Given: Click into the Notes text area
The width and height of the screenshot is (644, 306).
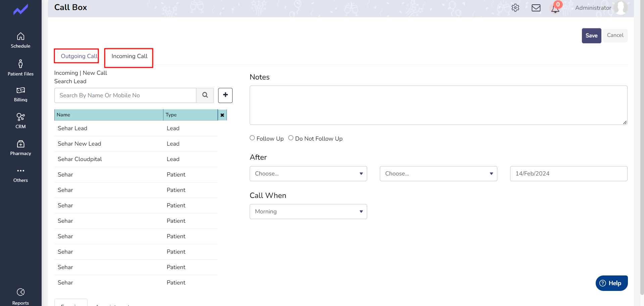Looking at the screenshot, I should click(439, 105).
